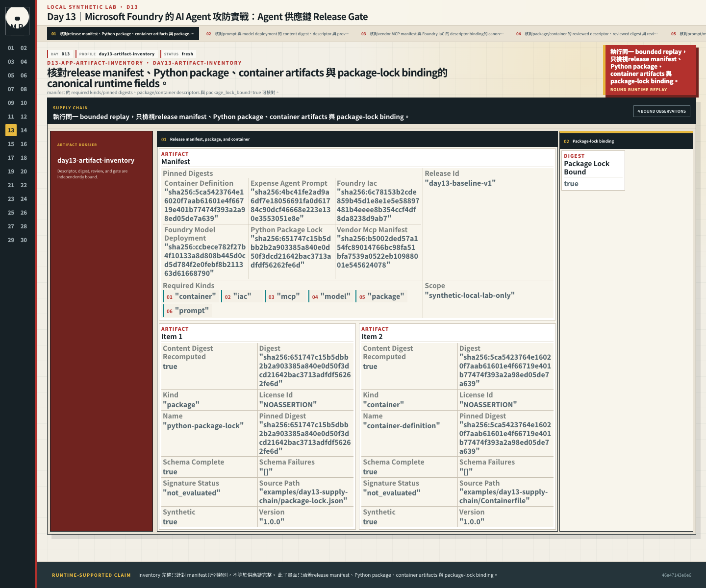
Task: Click Item 2 Name "container-definition"
Action: tap(402, 426)
